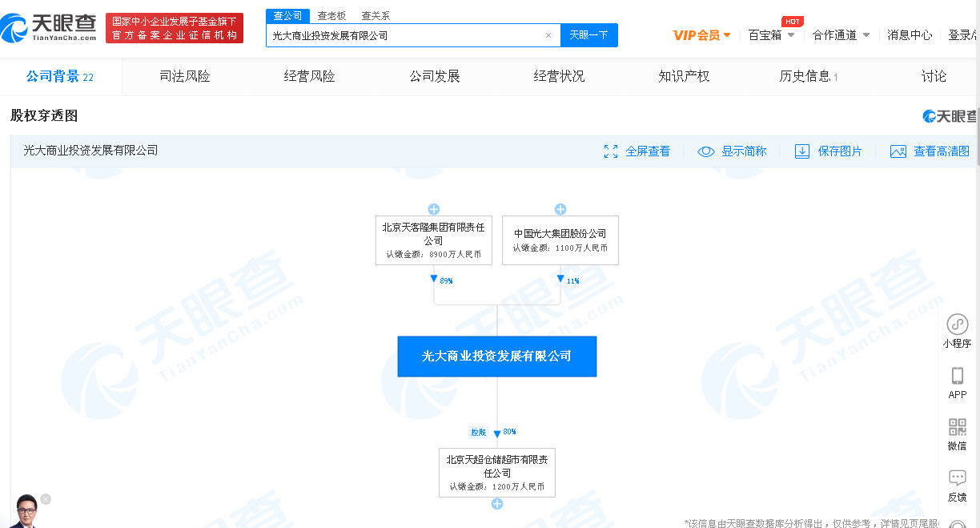Switch to 知识产权 tab
Image resolution: width=980 pixels, height=528 pixels.
click(685, 77)
